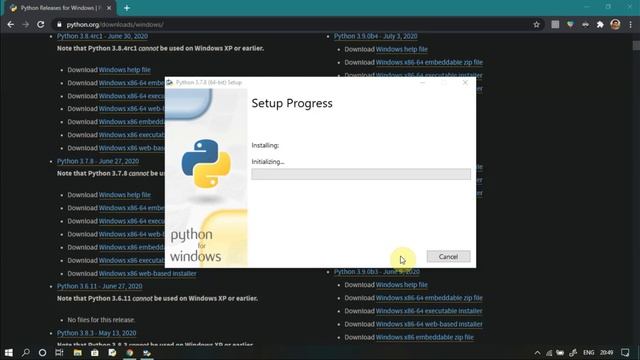This screenshot has height=360, width=640.
Task: Open Python 3.6.11 - June 27, 2020 release link
Action: click(100, 286)
